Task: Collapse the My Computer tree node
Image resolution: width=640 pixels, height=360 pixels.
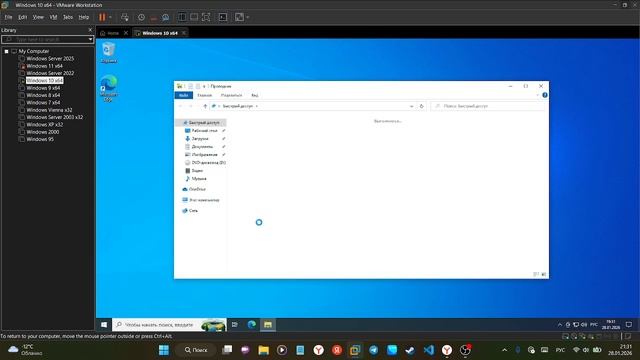Action: pyautogui.click(x=7, y=51)
